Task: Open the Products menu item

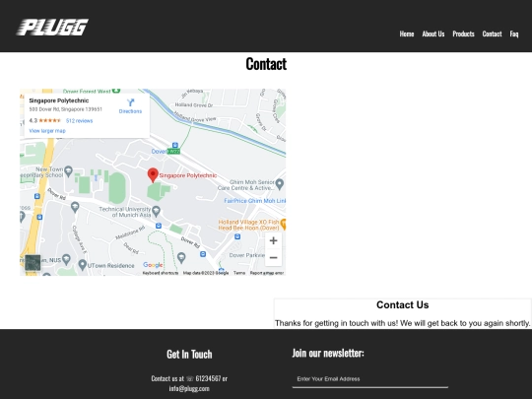Action: [x=463, y=33]
